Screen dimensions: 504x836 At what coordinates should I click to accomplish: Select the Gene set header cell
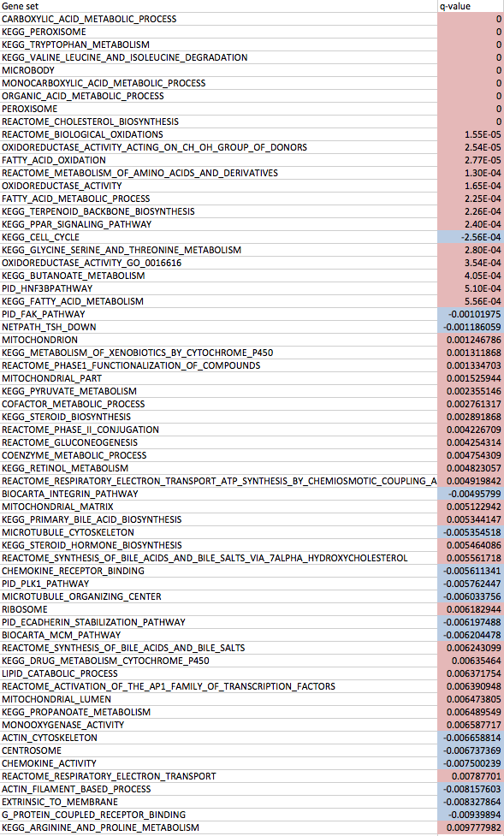pyautogui.click(x=218, y=6)
